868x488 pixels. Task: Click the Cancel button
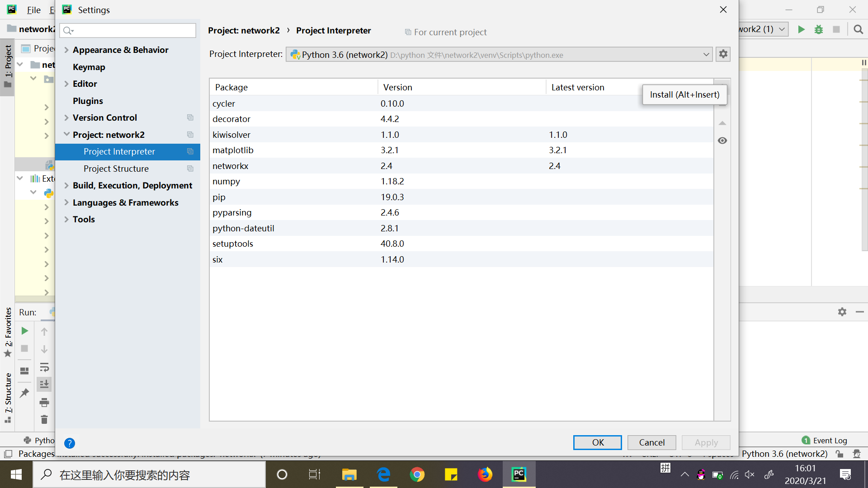tap(651, 442)
